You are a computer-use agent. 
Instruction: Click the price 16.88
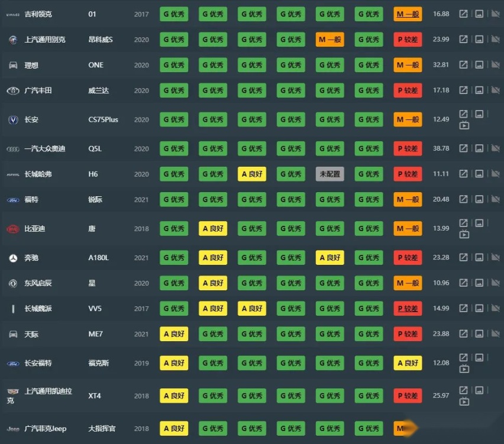coord(441,14)
